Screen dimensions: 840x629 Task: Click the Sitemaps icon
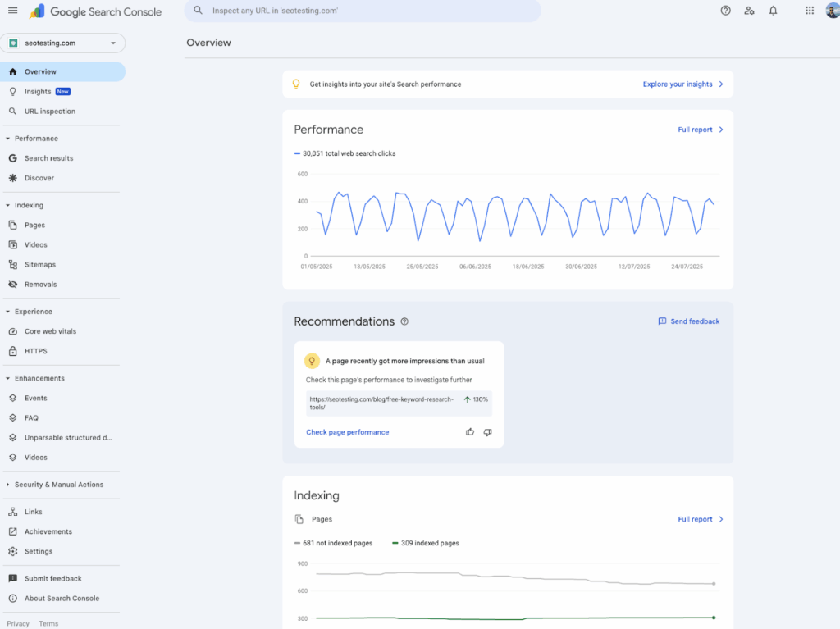tap(13, 265)
